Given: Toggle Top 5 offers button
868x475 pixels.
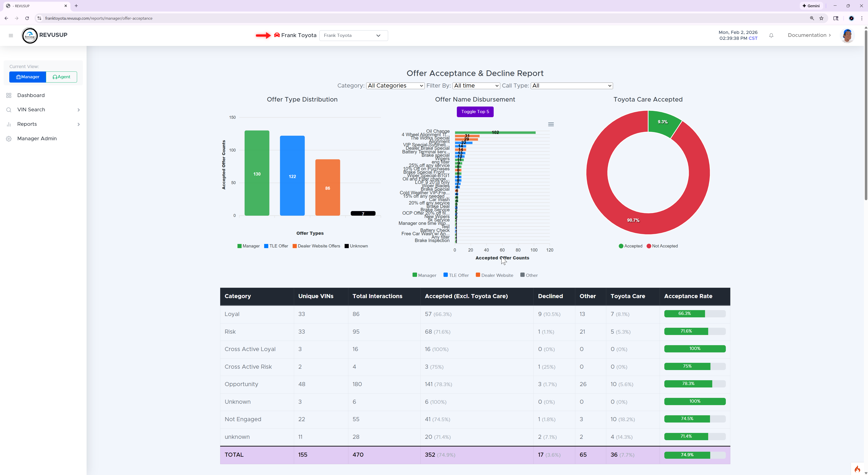Looking at the screenshot, I should [x=475, y=112].
